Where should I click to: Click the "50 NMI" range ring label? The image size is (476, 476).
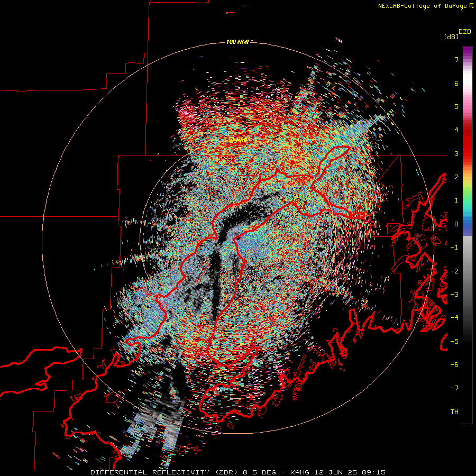point(237,140)
